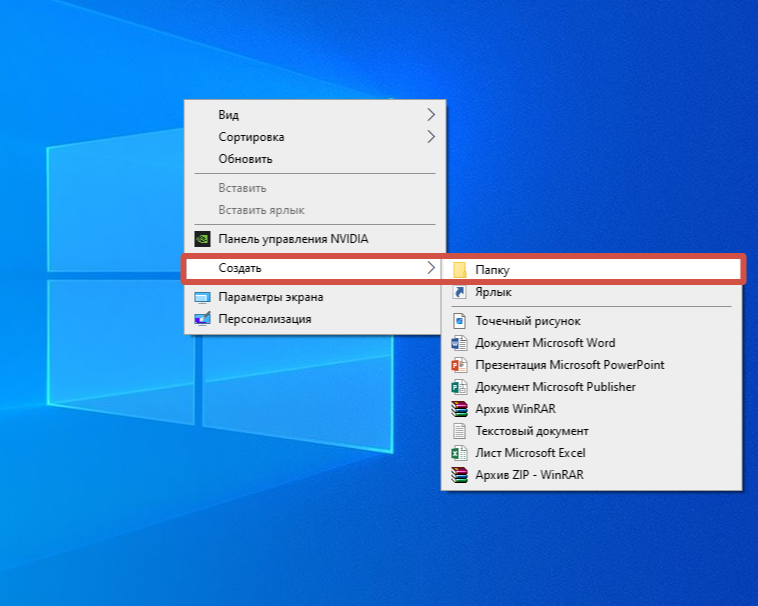Expand the Вид submenu arrow
This screenshot has width=758, height=606.
[x=431, y=115]
